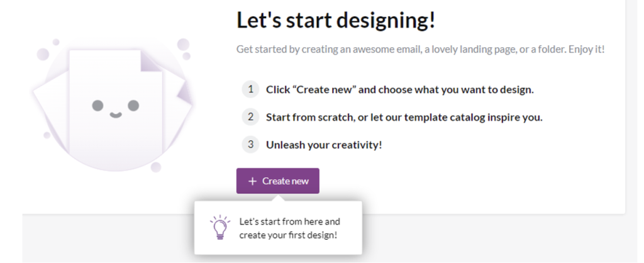Click the paper mascot's smile
Viewport: 644px width, 263px height.
[x=114, y=115]
